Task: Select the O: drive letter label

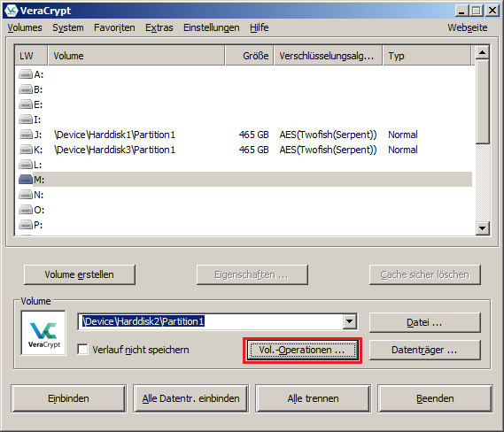Action: pyautogui.click(x=39, y=210)
